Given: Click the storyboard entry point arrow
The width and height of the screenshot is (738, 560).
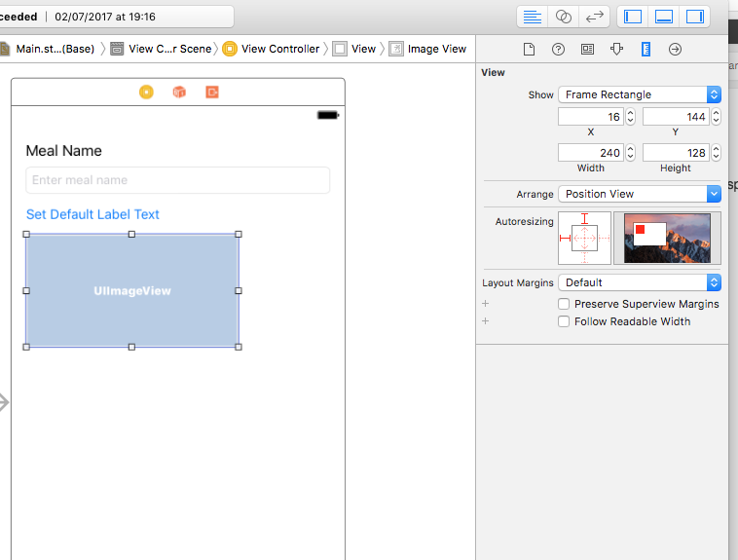Looking at the screenshot, I should click(4, 402).
